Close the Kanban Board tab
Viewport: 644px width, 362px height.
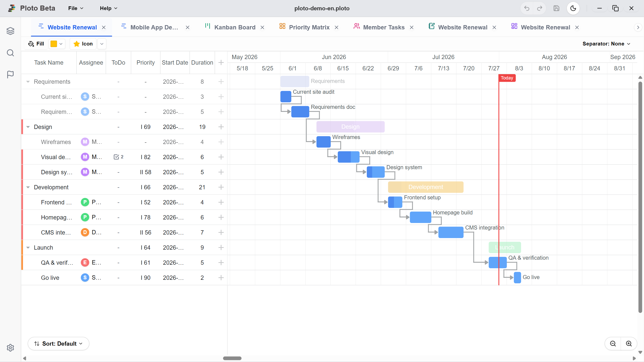pos(262,27)
